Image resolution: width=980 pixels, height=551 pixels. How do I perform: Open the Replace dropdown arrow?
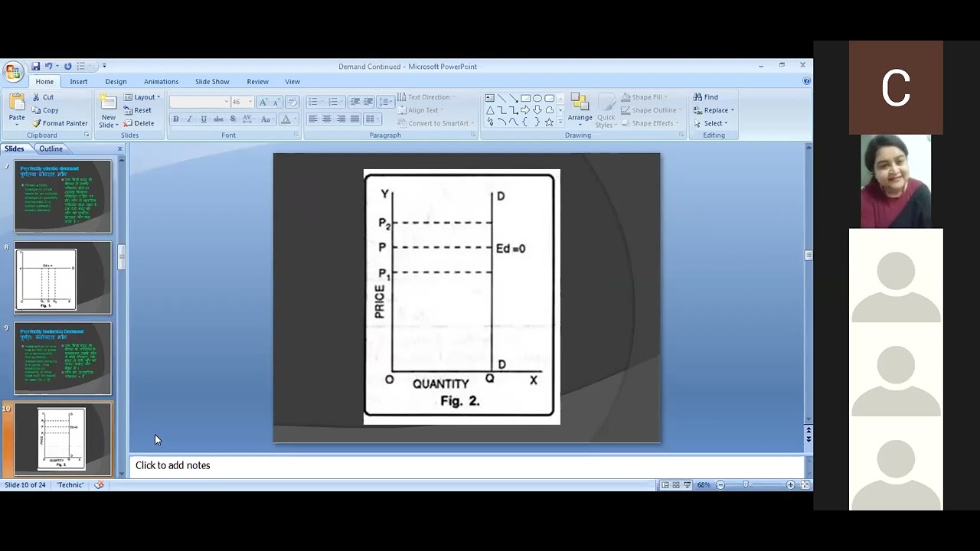click(x=733, y=110)
